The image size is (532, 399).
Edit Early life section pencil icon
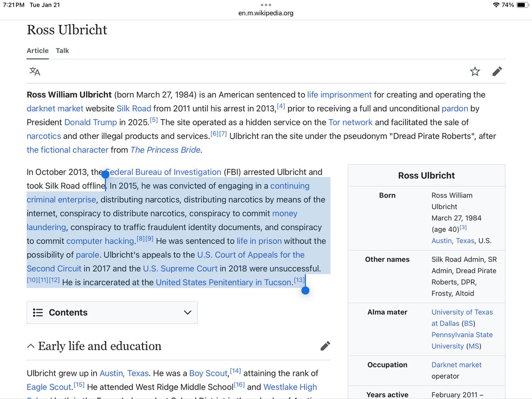(325, 346)
